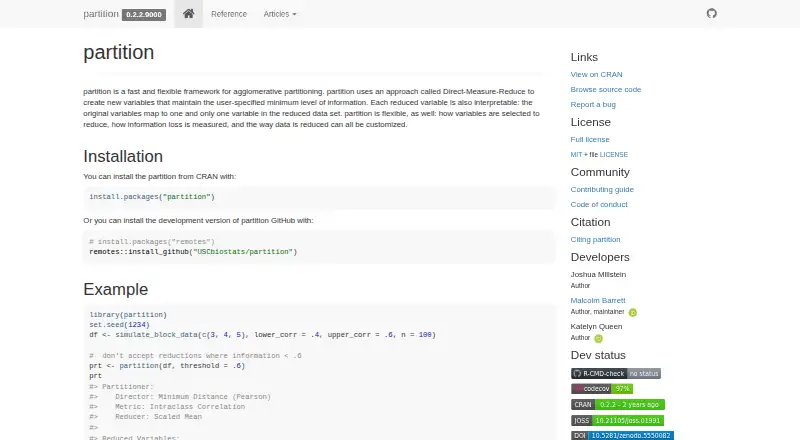Click the Katelyn Queen developer name
Image resolution: width=800 pixels, height=440 pixels.
coord(596,327)
